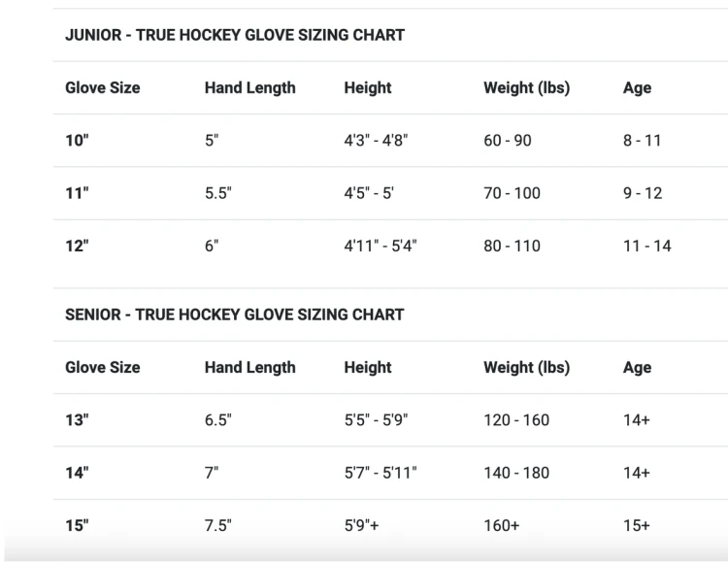Click the 70 - 100 weight cell

point(513,193)
